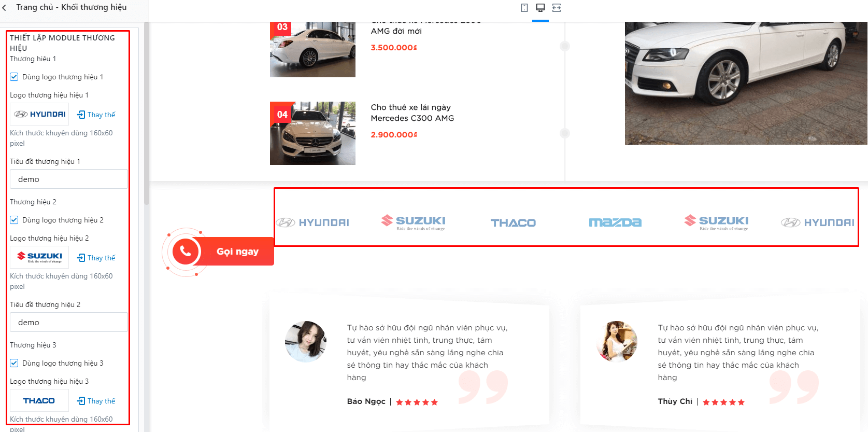Viewport: 868px width, 432px height.
Task: Uncheck Dùng logo thương hiệu 1
Action: tap(14, 77)
